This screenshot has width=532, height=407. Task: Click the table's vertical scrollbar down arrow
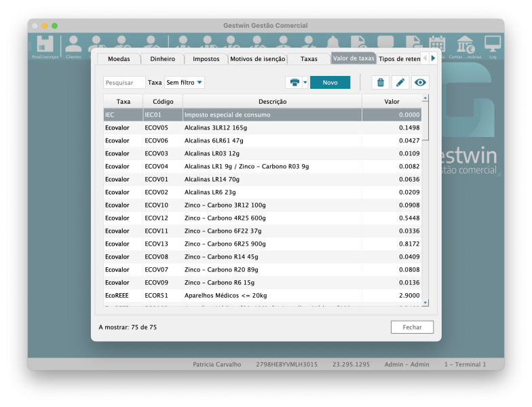(x=425, y=303)
